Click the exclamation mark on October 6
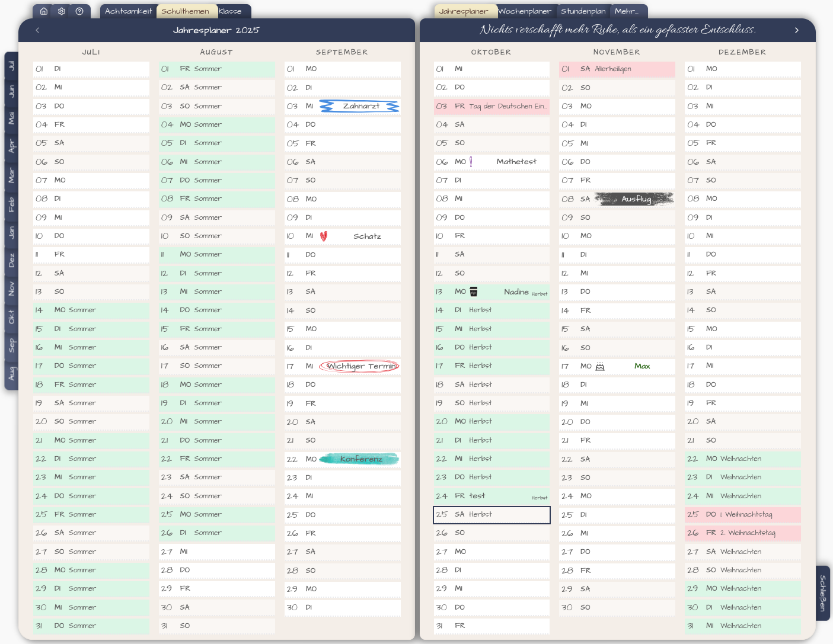Viewport: 833px width, 644px height. click(471, 162)
